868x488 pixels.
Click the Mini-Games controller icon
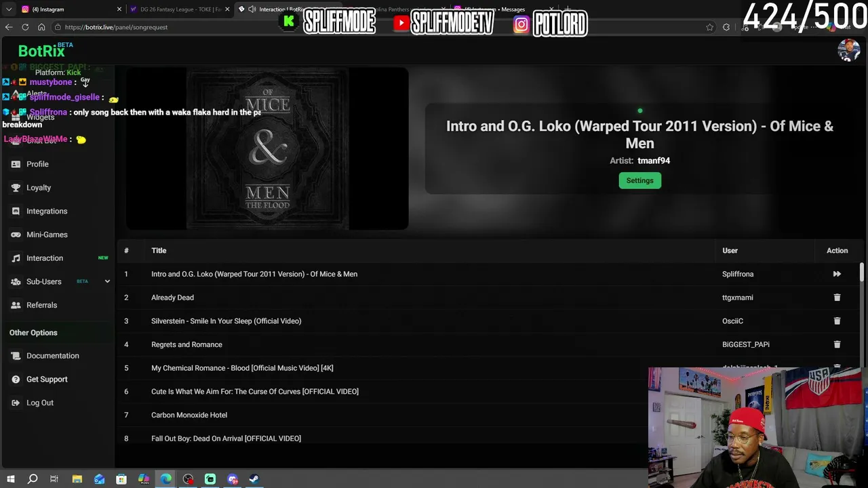pos(16,235)
